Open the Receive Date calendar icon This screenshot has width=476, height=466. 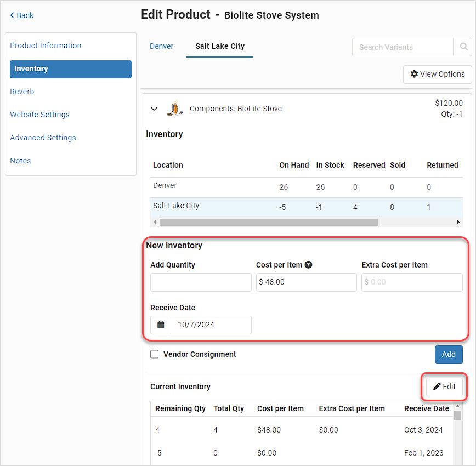click(x=161, y=325)
